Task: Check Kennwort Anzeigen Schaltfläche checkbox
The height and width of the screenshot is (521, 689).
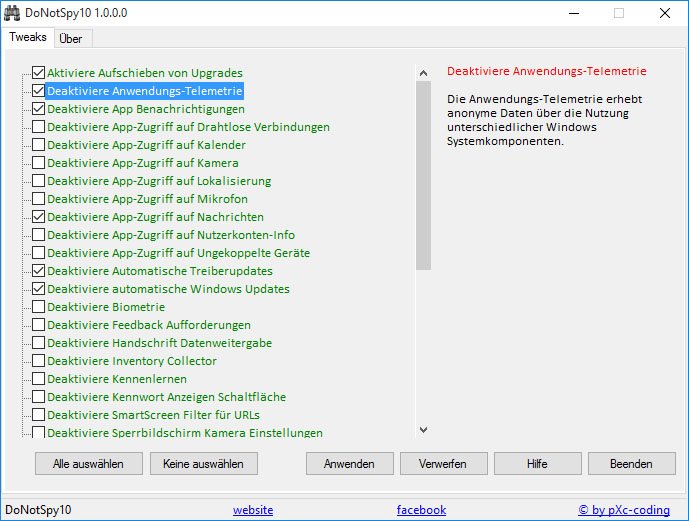Action: point(39,397)
